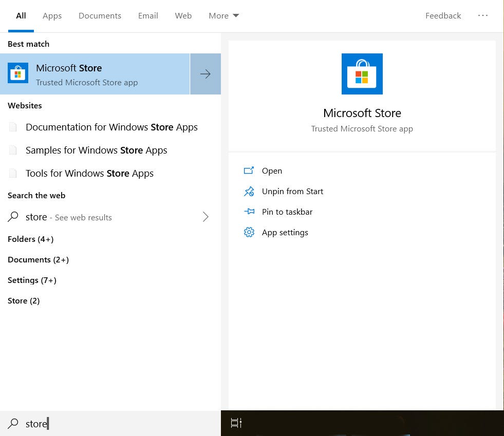Click the magnifier icon next to web results
The height and width of the screenshot is (436, 504).
[13, 217]
